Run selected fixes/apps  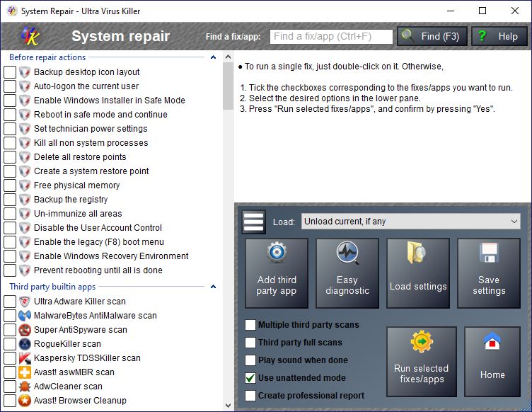[x=422, y=362]
